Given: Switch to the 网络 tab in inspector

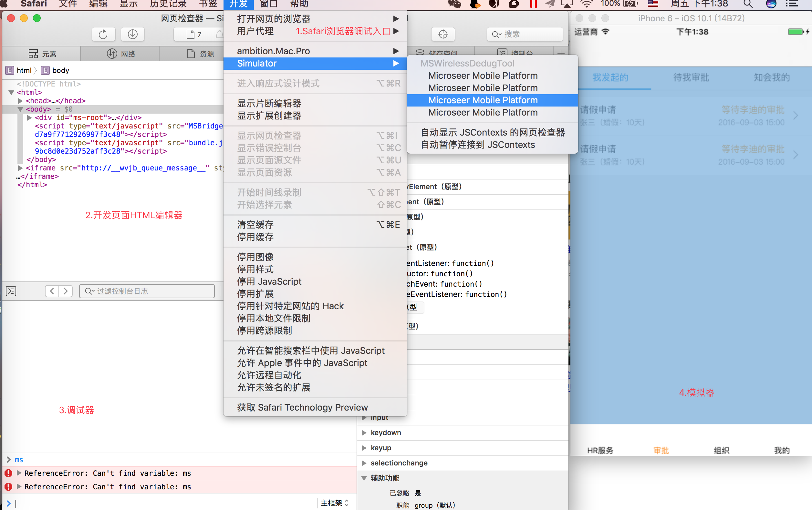Looking at the screenshot, I should (121, 54).
